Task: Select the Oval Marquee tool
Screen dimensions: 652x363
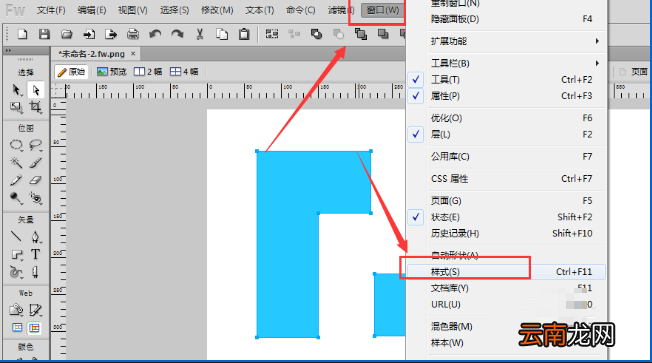Action: (x=16, y=145)
